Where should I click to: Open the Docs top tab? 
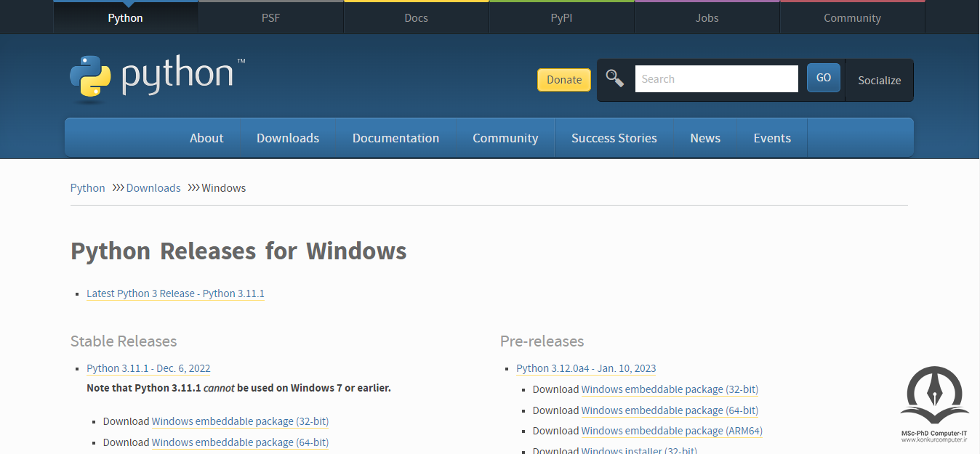pyautogui.click(x=416, y=17)
